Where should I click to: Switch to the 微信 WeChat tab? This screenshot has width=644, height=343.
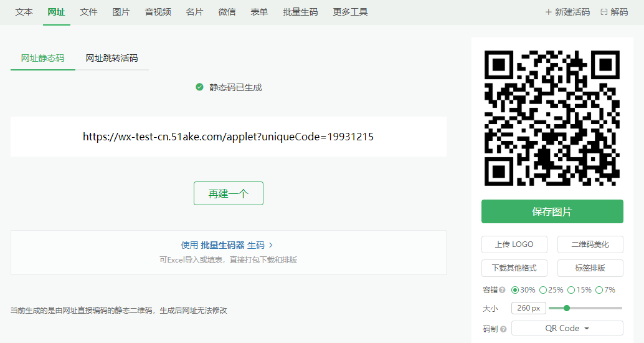[x=227, y=12]
